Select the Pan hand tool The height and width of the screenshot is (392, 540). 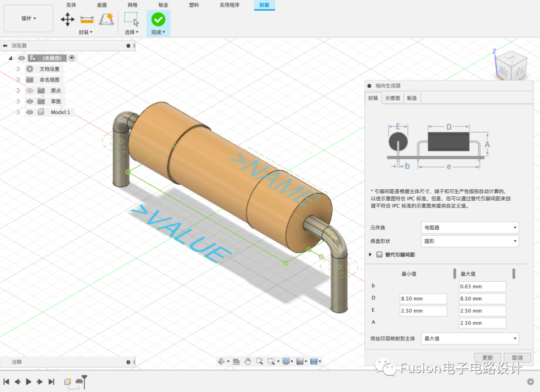(x=247, y=361)
